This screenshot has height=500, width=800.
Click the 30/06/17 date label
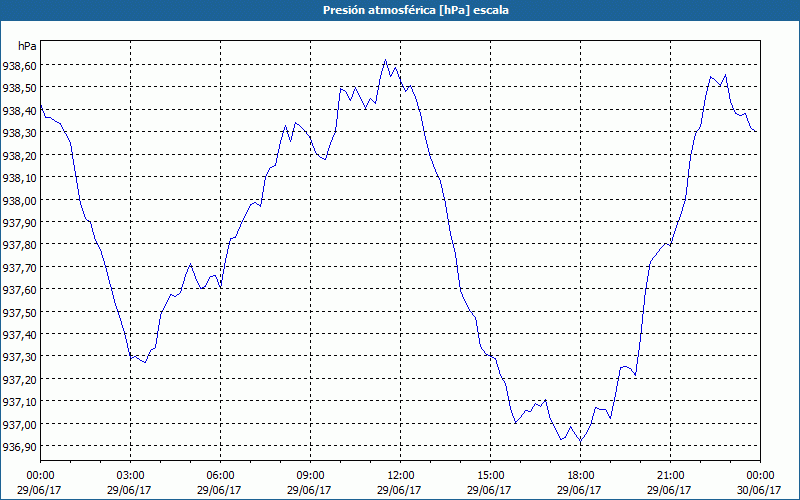click(760, 490)
